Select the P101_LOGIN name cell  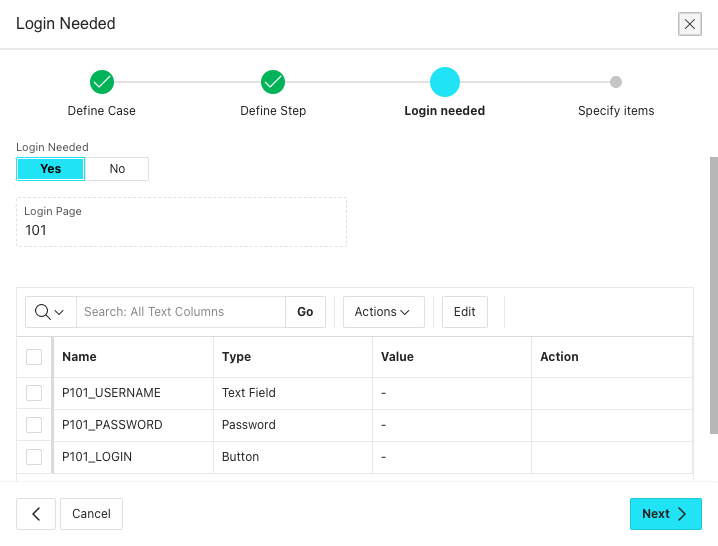coord(133,457)
